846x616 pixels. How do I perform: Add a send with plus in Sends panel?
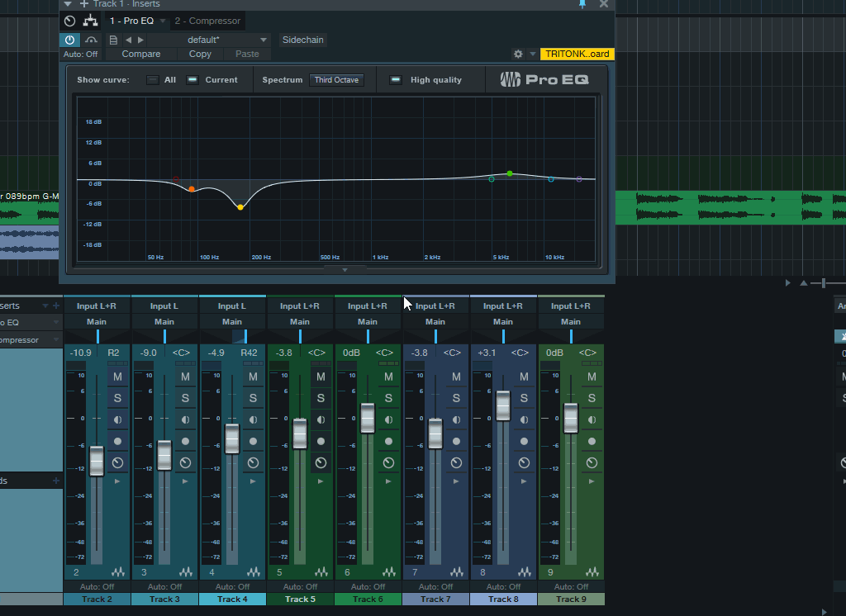pyautogui.click(x=56, y=481)
